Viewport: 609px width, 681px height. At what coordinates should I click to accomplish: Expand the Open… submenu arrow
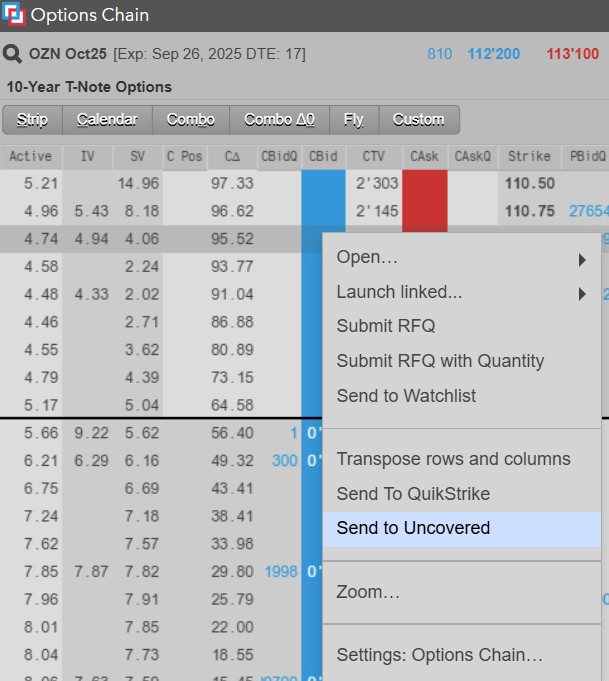(x=582, y=259)
